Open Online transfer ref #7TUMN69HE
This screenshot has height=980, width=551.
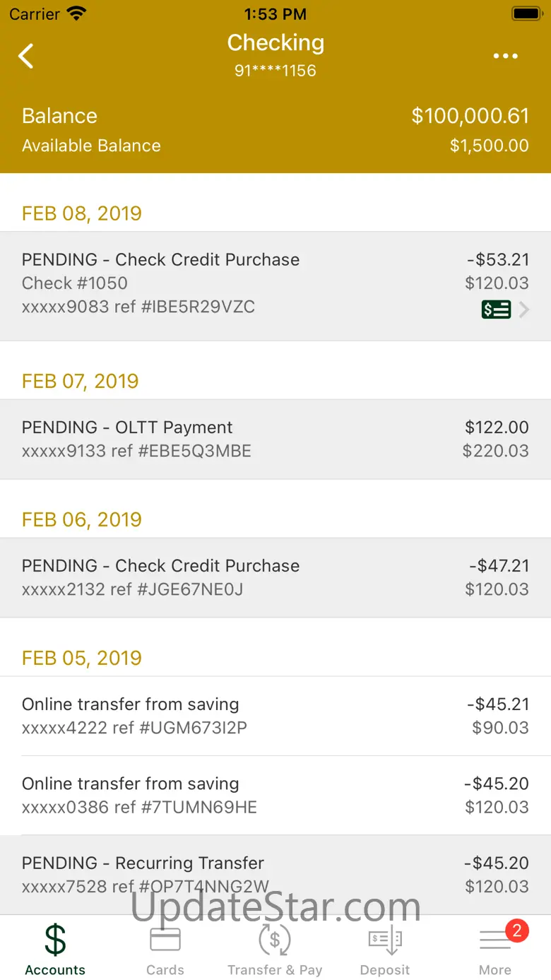pos(275,796)
